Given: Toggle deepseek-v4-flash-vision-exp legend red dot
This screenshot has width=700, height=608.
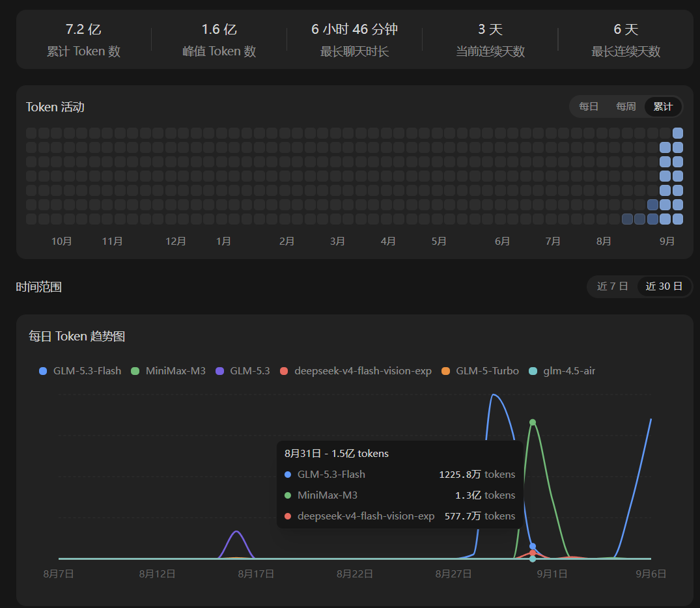Looking at the screenshot, I should [x=284, y=371].
